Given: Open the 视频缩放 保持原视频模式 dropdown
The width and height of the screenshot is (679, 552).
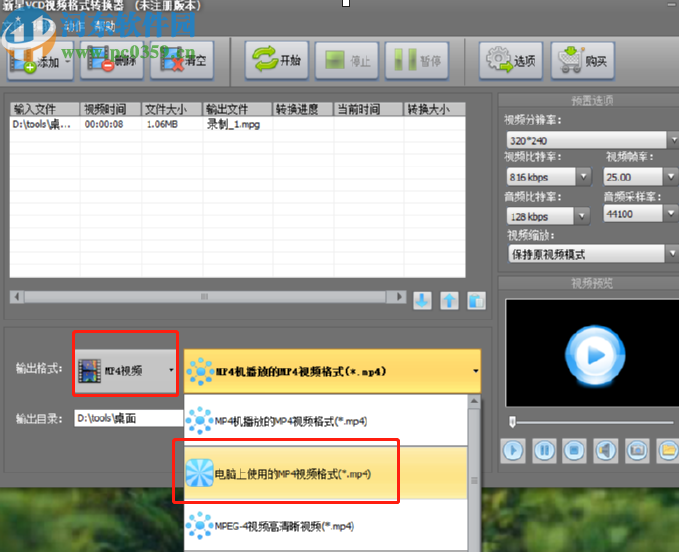Looking at the screenshot, I should click(x=672, y=254).
